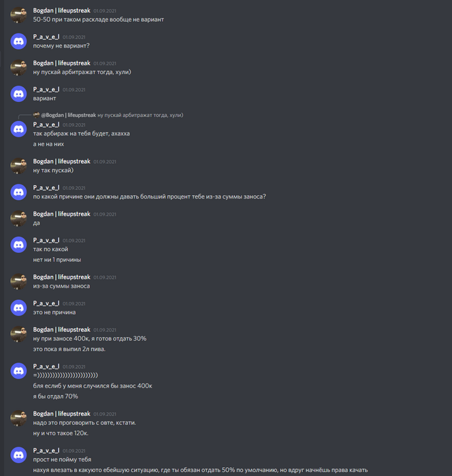Click P_a_v_e_l's avatar beside 'так арбираж на тебя'

pos(18,129)
